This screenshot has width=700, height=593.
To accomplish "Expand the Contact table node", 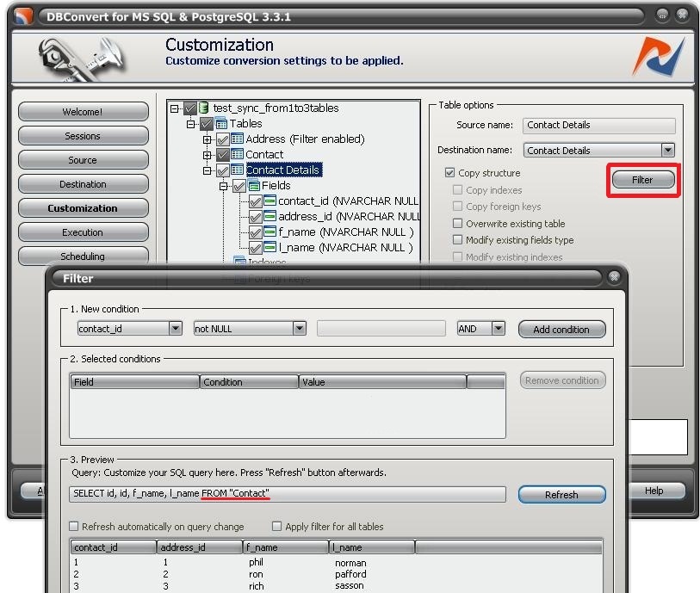I will (208, 155).
